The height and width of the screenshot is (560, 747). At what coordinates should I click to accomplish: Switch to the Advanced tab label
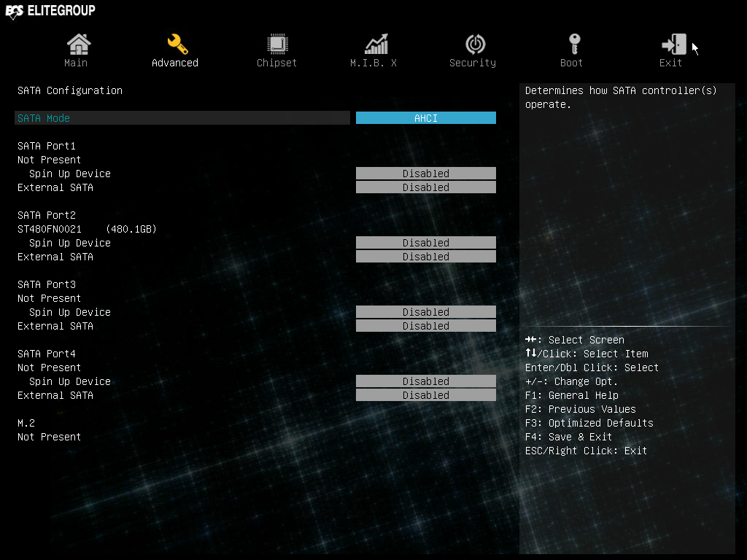tap(175, 63)
